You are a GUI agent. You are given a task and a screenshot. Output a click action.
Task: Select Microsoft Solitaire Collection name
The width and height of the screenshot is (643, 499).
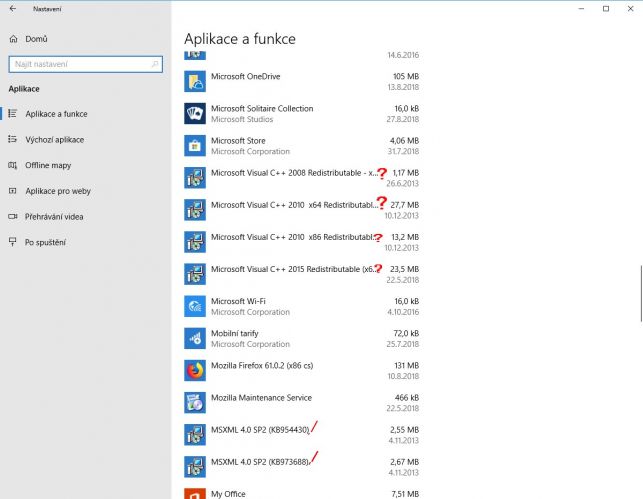pyautogui.click(x=262, y=108)
